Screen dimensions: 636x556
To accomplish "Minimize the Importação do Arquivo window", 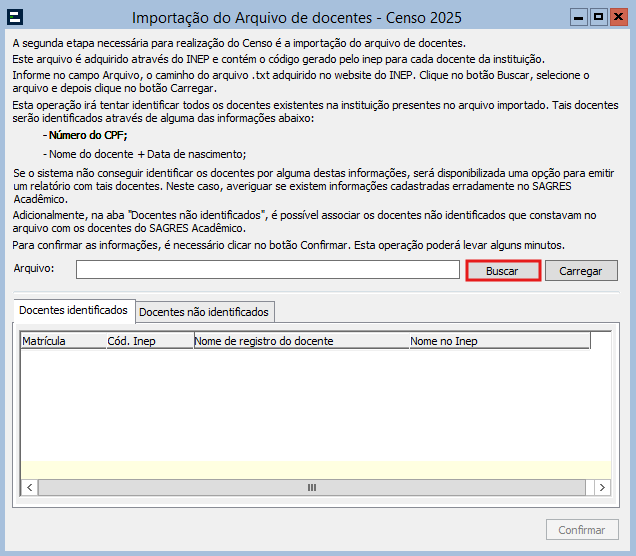I will pos(579,17).
